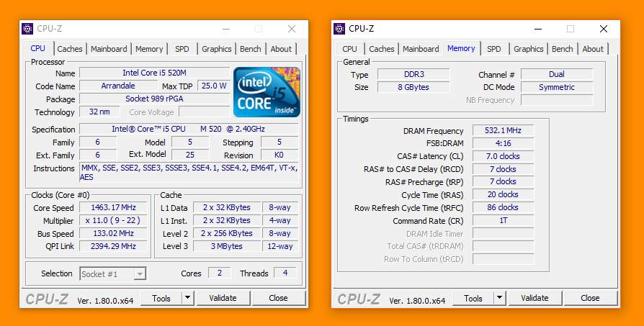
Task: Click Multiplier value 'x 11.0 ( 9 - 22 )'
Action: pyautogui.click(x=113, y=221)
